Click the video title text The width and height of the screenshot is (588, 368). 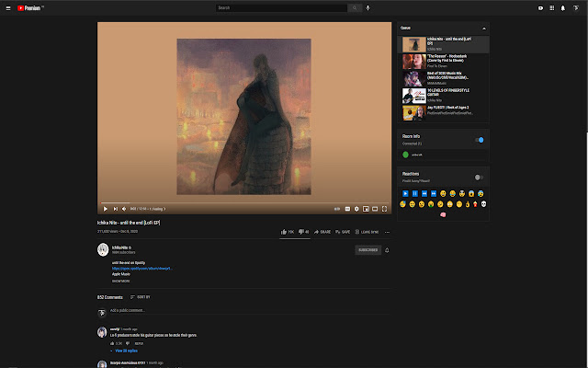click(129, 223)
